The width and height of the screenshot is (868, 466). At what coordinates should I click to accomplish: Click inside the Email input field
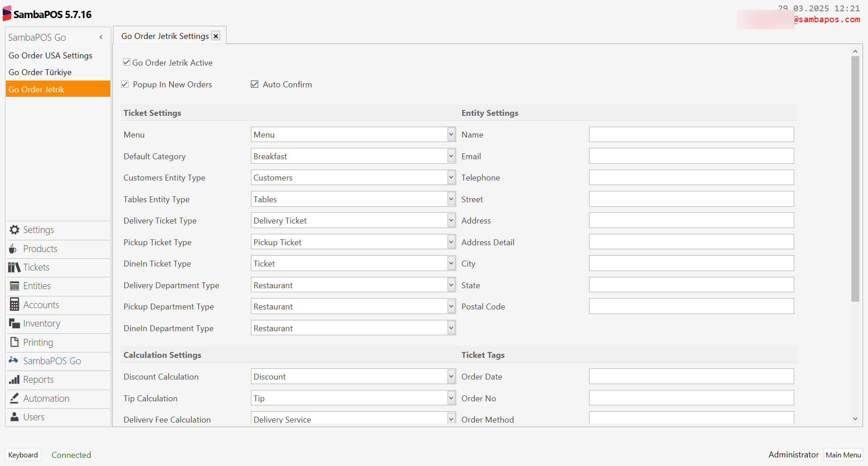point(691,156)
